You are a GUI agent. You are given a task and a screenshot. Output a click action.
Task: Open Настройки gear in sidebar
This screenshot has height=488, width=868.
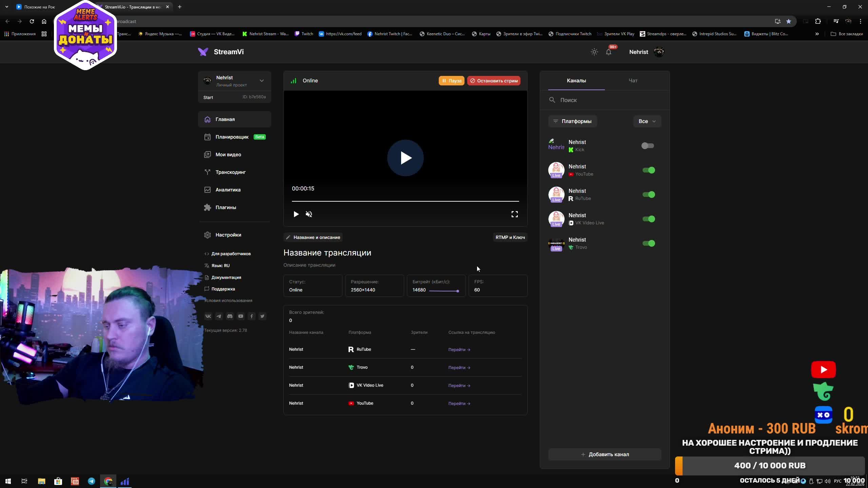tap(208, 235)
